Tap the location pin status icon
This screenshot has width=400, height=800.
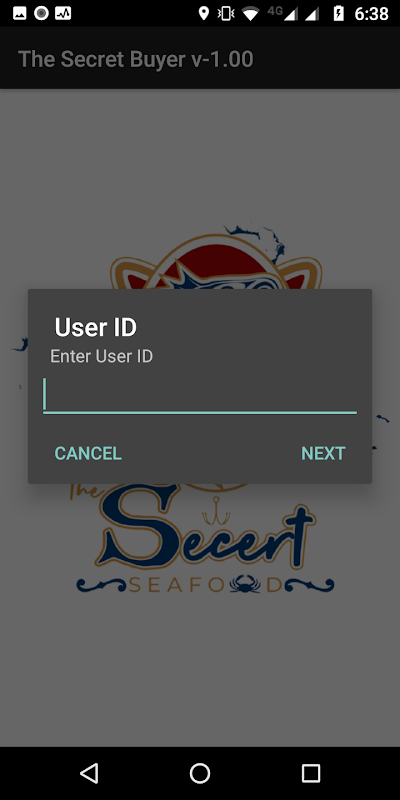(x=204, y=14)
